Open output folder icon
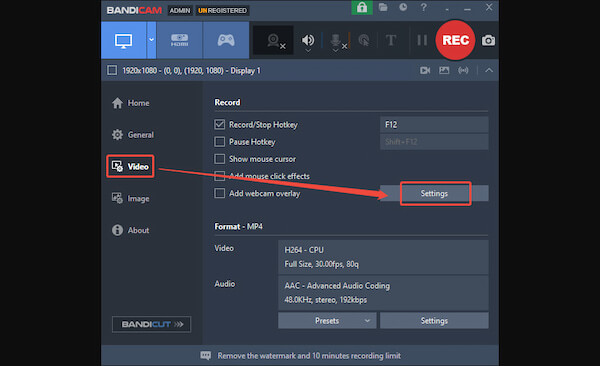The height and width of the screenshot is (366, 600). click(x=383, y=7)
